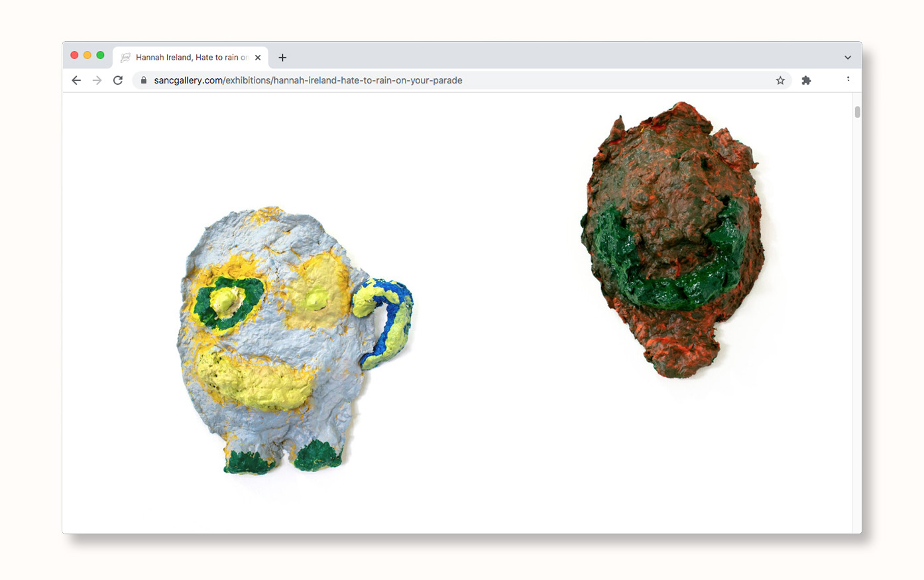Open the Extensions puzzle icon
Viewport: 924px width, 580px height.
tap(806, 80)
